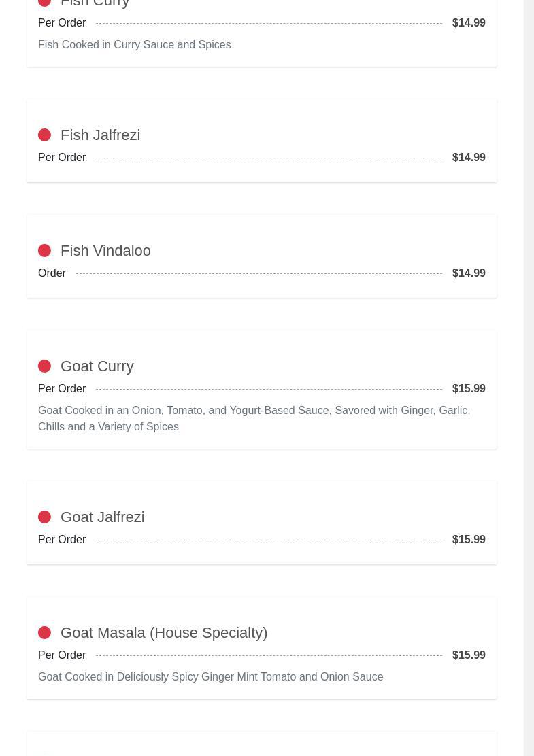The image size is (534, 756).
Task: Click the Fish Curry $14.99 price
Action: coord(469,23)
